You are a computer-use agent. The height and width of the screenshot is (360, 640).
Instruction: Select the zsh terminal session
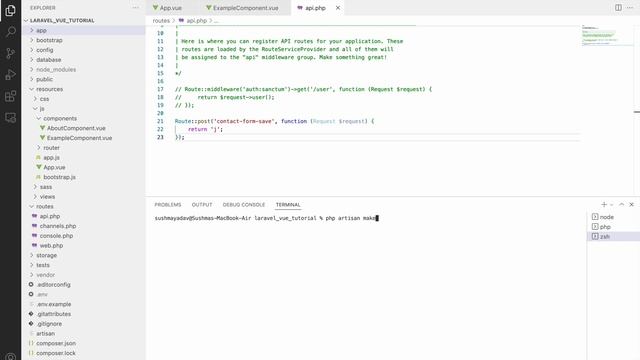613,236
